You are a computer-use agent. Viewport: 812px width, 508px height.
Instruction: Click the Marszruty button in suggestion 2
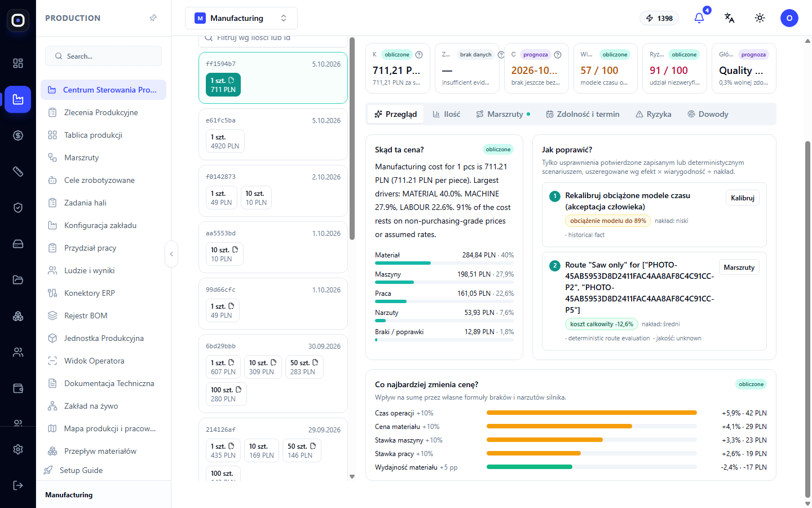click(739, 268)
